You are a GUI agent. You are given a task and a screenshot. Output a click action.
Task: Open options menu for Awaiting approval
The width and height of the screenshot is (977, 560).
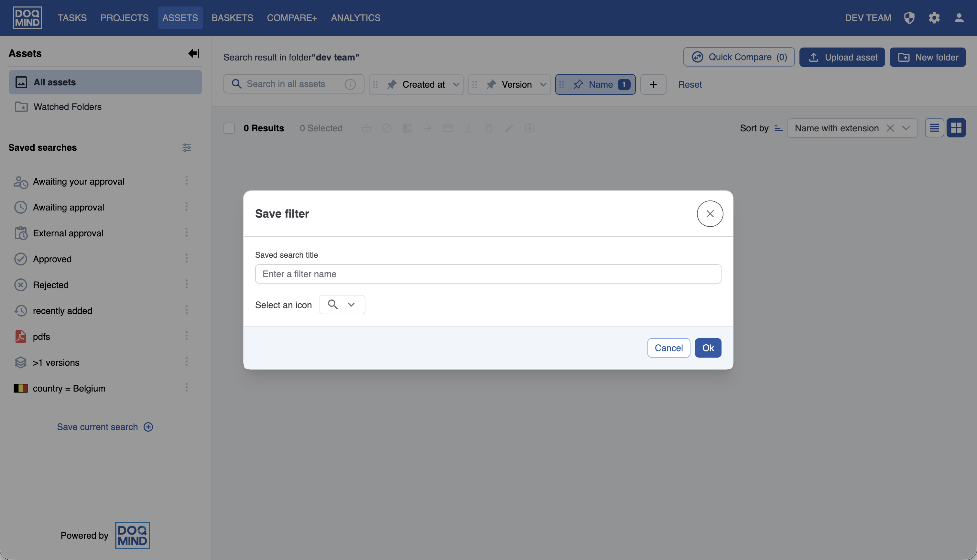tap(187, 207)
